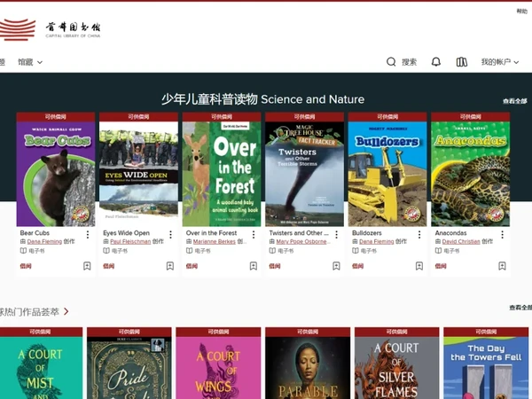This screenshot has height=399, width=532.
Task: Bookmark Bear Cubs to wish list
Action: click(x=87, y=266)
